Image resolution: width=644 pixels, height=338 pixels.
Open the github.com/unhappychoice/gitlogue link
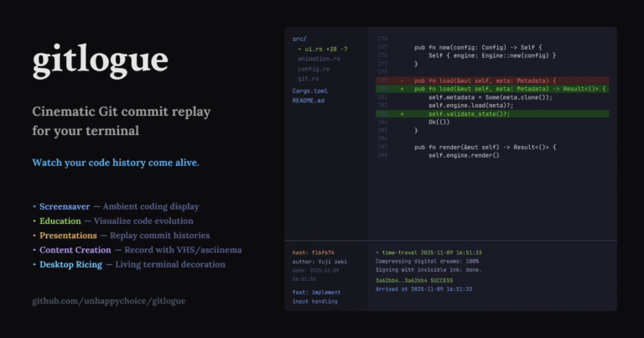pos(108,300)
